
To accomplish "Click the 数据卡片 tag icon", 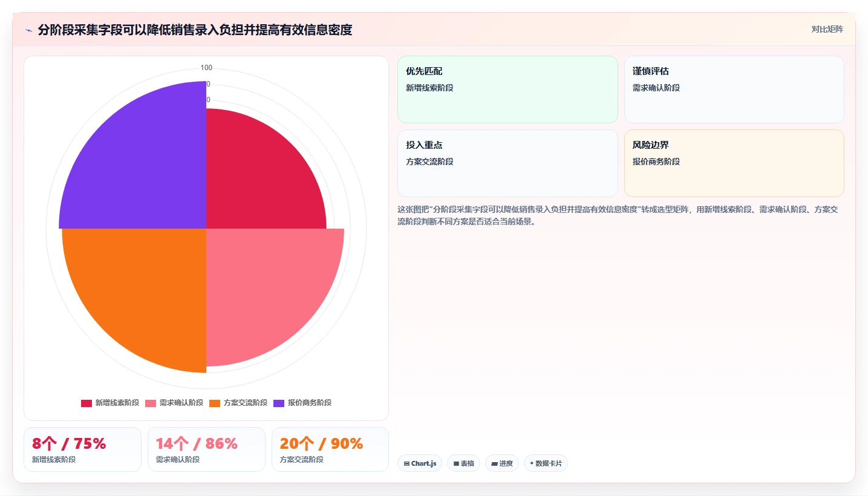I will pyautogui.click(x=532, y=463).
